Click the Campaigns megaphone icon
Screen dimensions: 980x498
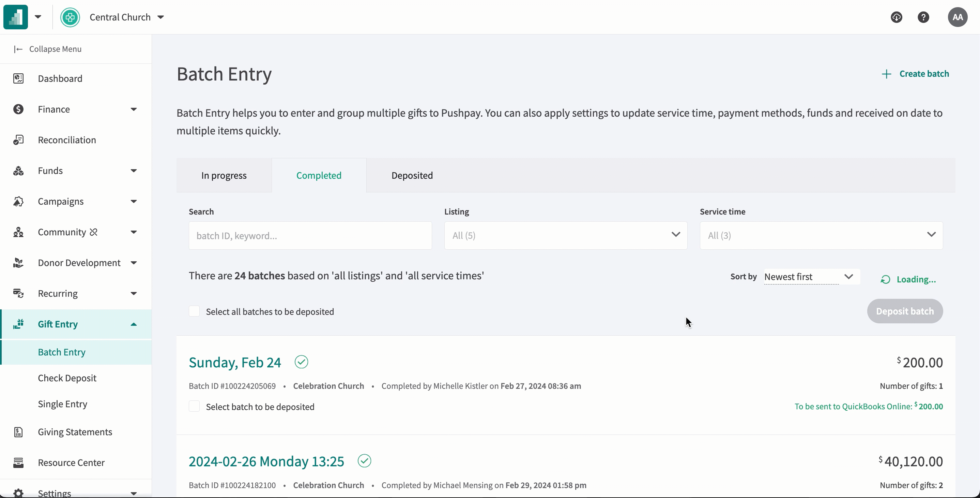18,201
